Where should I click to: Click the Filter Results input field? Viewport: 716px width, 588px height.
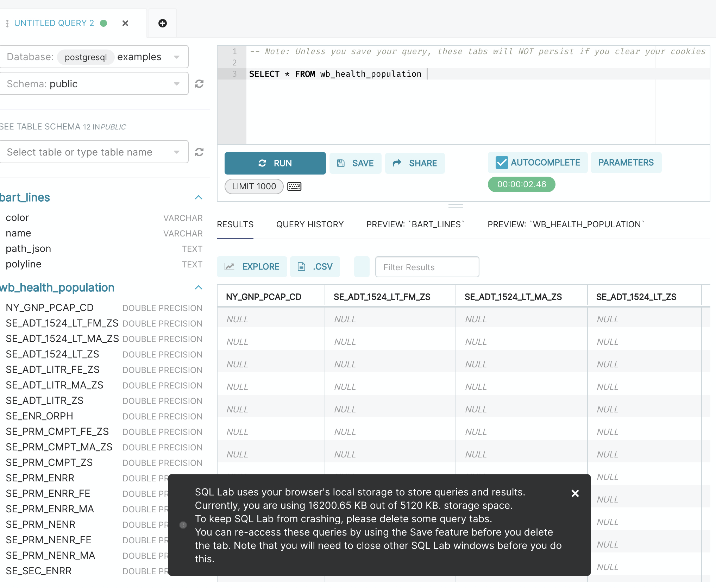click(x=427, y=267)
